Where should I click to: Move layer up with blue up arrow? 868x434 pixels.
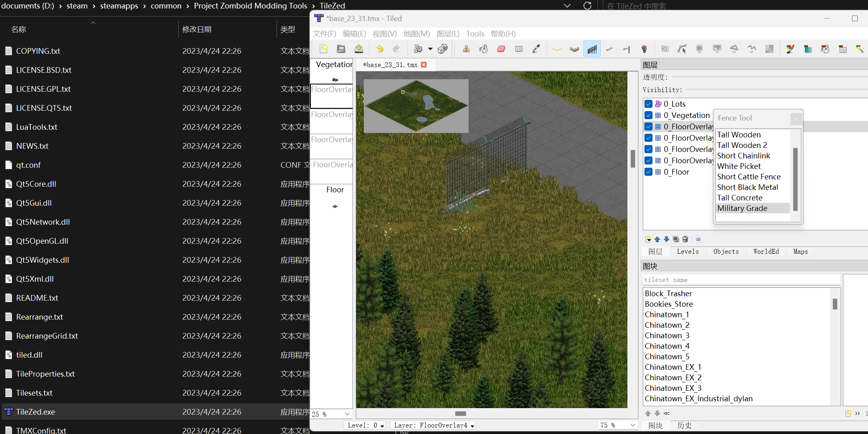pos(657,239)
